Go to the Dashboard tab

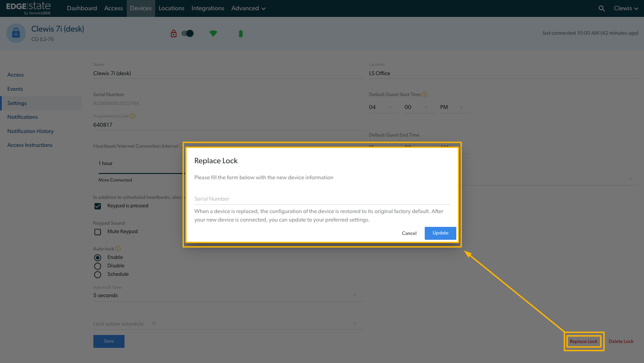[x=82, y=8]
